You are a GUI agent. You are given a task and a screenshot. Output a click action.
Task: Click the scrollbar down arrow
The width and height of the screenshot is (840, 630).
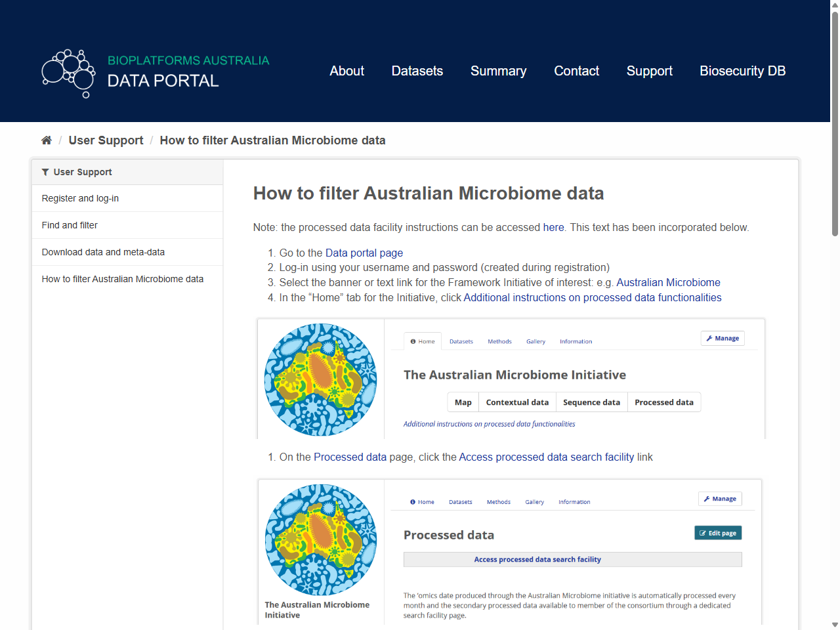pyautogui.click(x=835, y=625)
